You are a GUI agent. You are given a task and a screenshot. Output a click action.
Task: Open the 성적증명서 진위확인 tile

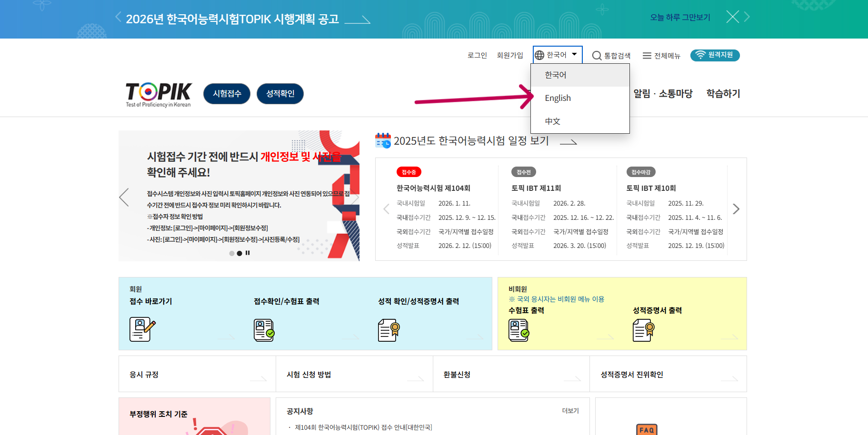(668, 374)
